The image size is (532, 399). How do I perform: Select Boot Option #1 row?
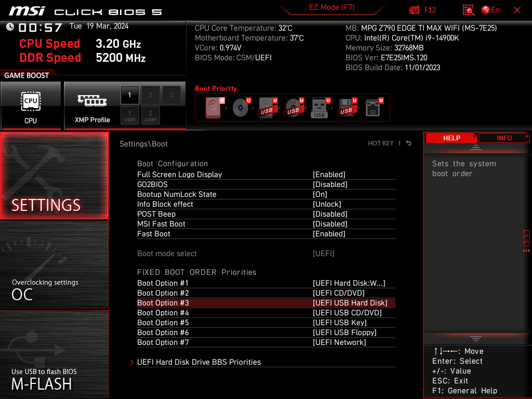pos(266,283)
